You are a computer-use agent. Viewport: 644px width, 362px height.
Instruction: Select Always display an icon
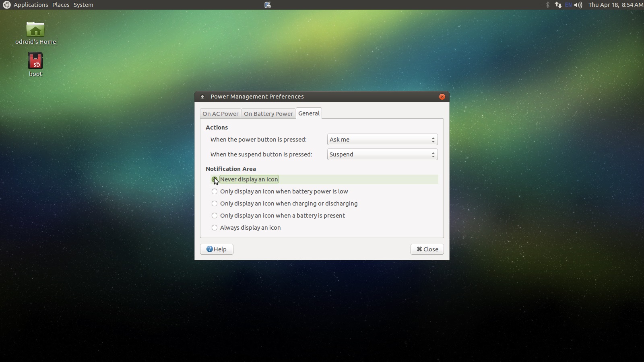(x=215, y=228)
